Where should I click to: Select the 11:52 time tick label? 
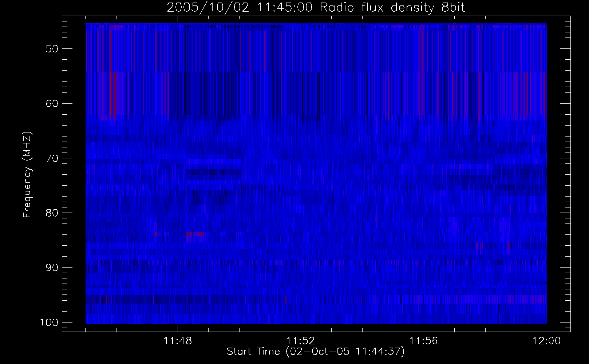tap(301, 341)
